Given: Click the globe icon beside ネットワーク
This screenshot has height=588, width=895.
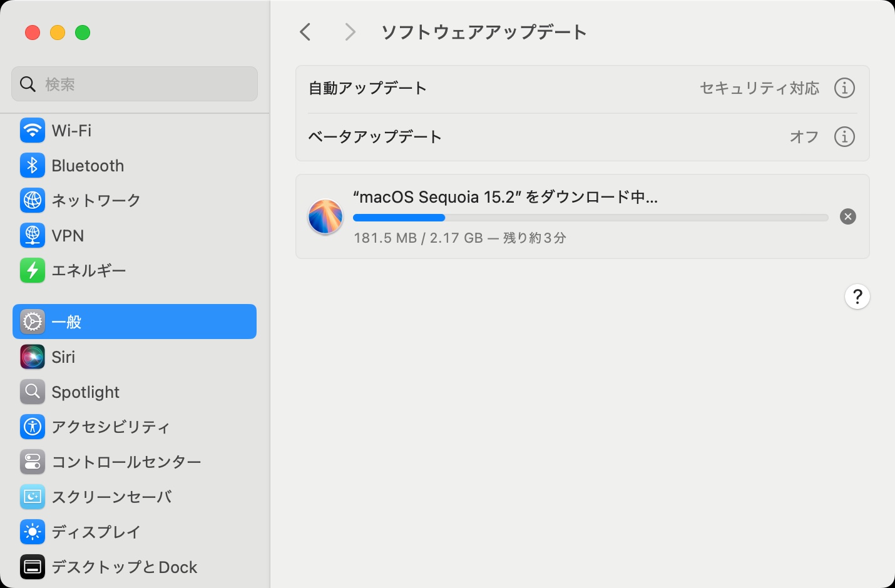Looking at the screenshot, I should pos(32,201).
